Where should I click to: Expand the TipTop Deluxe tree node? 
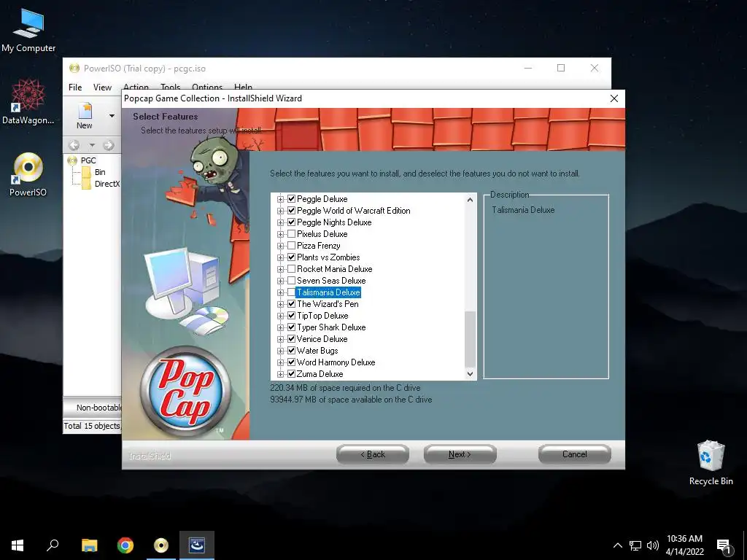pyautogui.click(x=281, y=316)
